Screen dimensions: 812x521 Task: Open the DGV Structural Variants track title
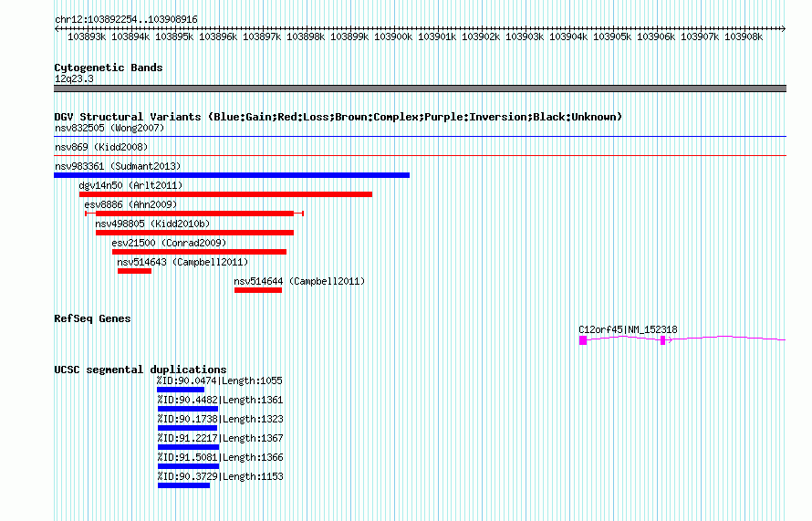coord(338,117)
